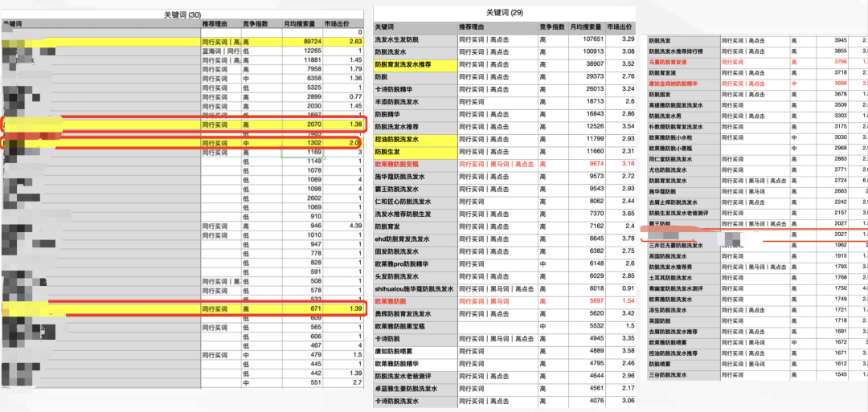The image size is (868, 412).
Task: Select the '欧莱雅pro防脱精华' cell
Action: [x=416, y=263]
